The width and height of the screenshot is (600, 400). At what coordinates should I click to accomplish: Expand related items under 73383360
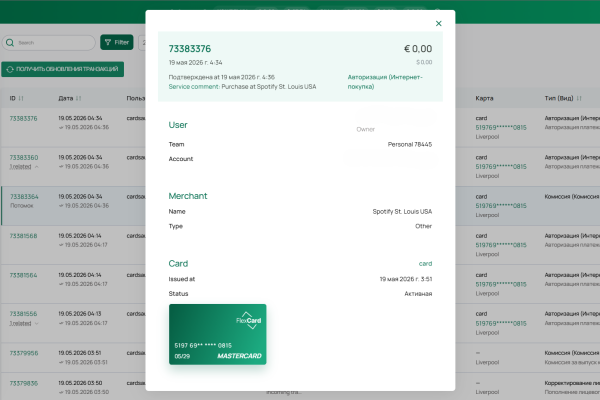pyautogui.click(x=24, y=167)
